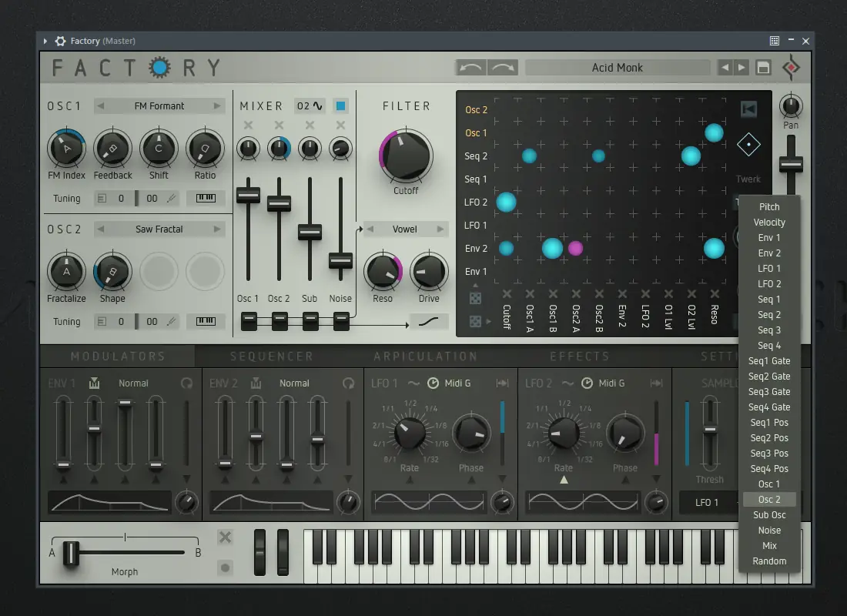
Task: Click the Twerk diamond icon
Action: pyautogui.click(x=748, y=145)
